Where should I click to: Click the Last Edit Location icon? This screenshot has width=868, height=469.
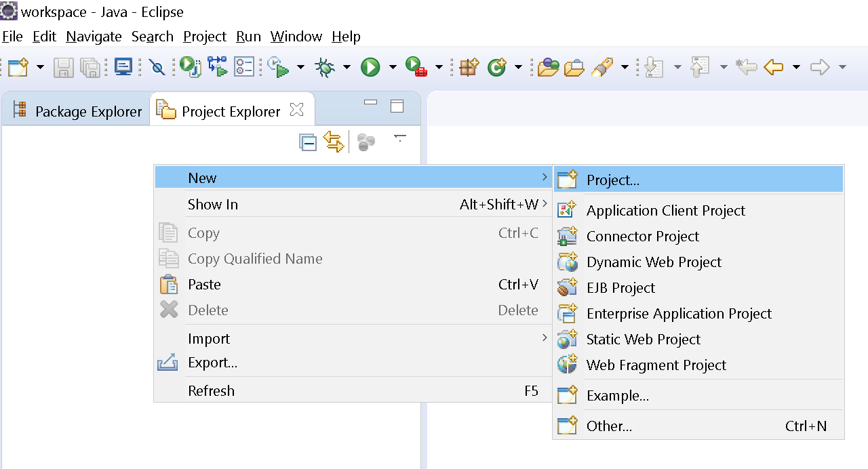click(x=747, y=66)
